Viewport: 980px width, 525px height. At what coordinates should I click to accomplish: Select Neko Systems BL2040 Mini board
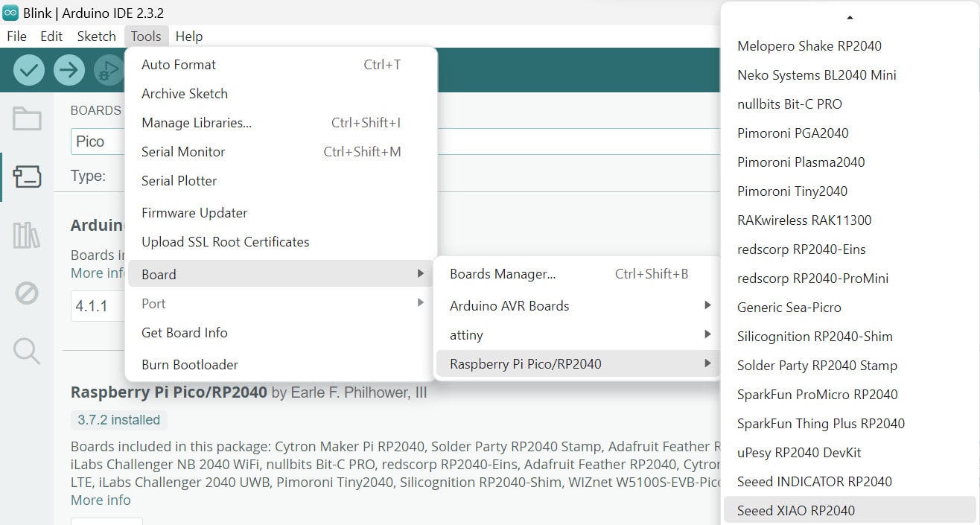[x=850, y=75]
